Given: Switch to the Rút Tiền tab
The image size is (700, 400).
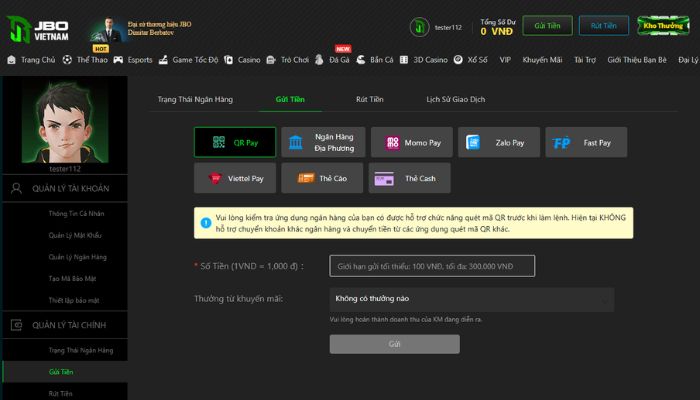Looking at the screenshot, I should coord(370,99).
